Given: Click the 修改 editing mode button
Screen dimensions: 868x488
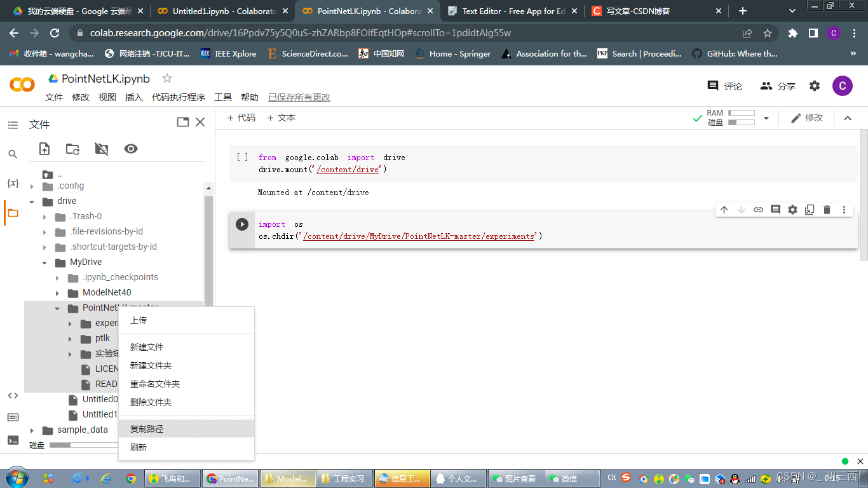Looking at the screenshot, I should point(806,118).
